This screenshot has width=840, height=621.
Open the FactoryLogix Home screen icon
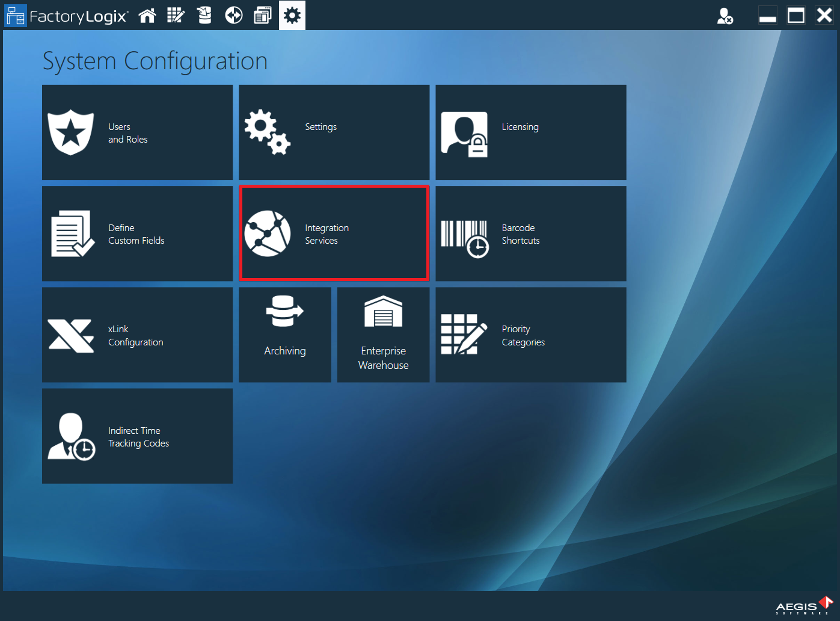click(x=147, y=15)
